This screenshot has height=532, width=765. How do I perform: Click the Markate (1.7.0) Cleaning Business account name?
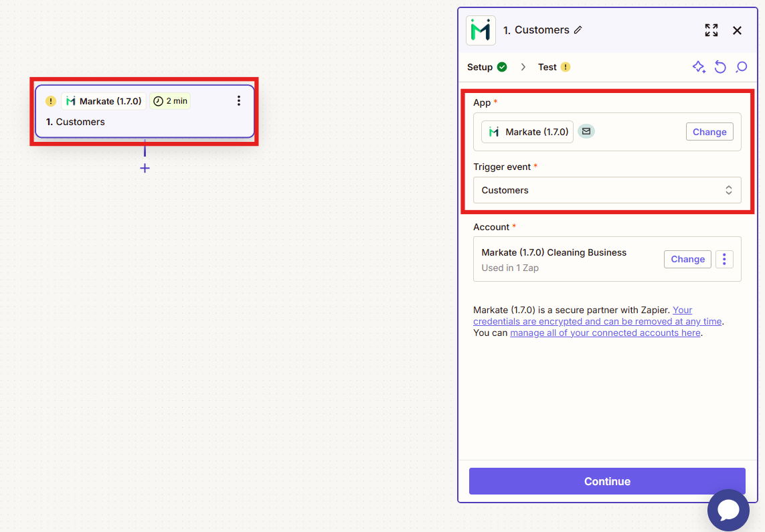554,252
